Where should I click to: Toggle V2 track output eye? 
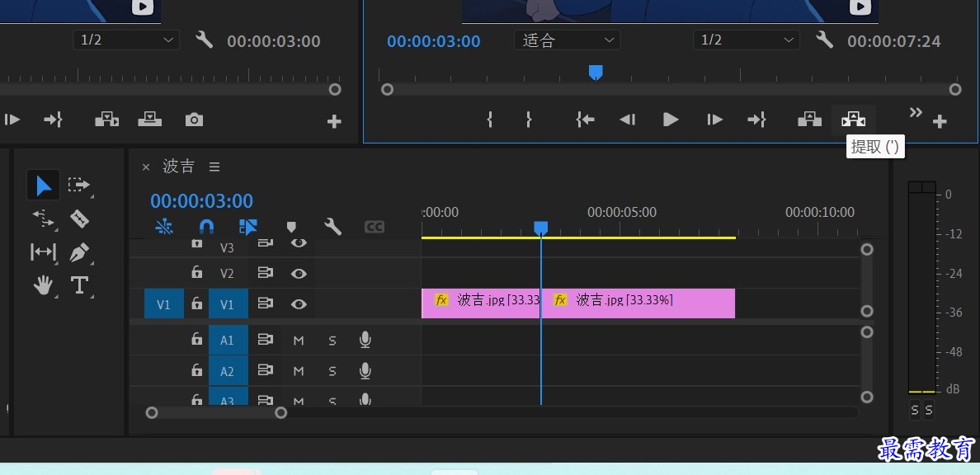pyautogui.click(x=299, y=273)
